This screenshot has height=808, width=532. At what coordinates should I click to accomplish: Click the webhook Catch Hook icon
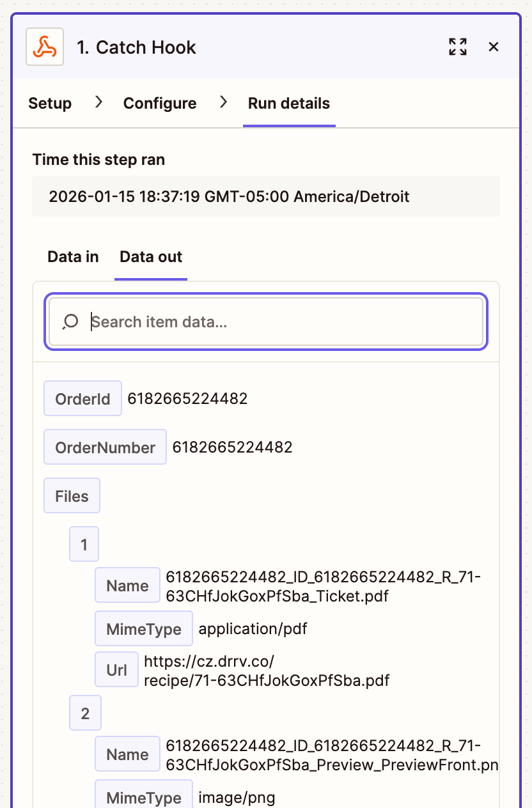click(x=45, y=47)
